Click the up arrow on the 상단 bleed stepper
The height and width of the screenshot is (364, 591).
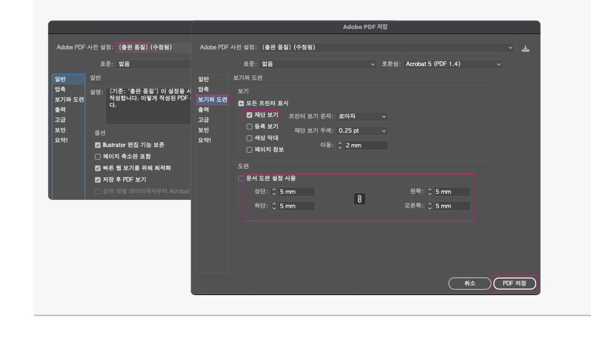[274, 189]
